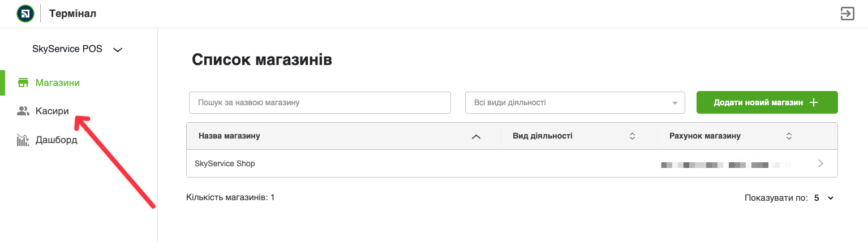Screen dimensions: 868x242
Task: Click the people icon beside Касири
Action: 23,111
